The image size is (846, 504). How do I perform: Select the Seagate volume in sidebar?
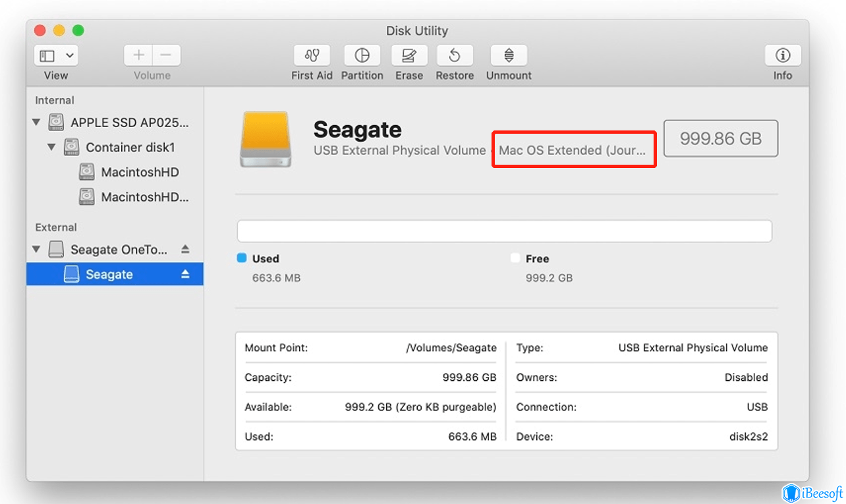(115, 274)
